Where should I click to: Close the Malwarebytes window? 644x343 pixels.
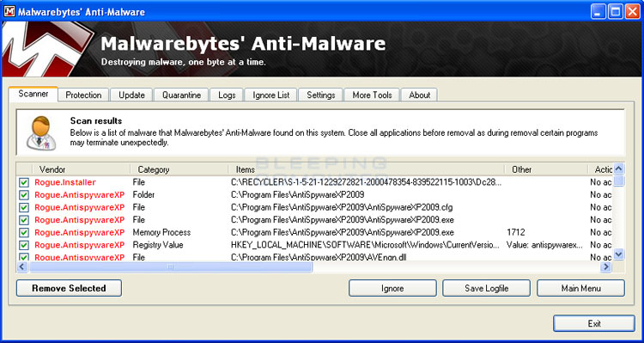pos(633,11)
